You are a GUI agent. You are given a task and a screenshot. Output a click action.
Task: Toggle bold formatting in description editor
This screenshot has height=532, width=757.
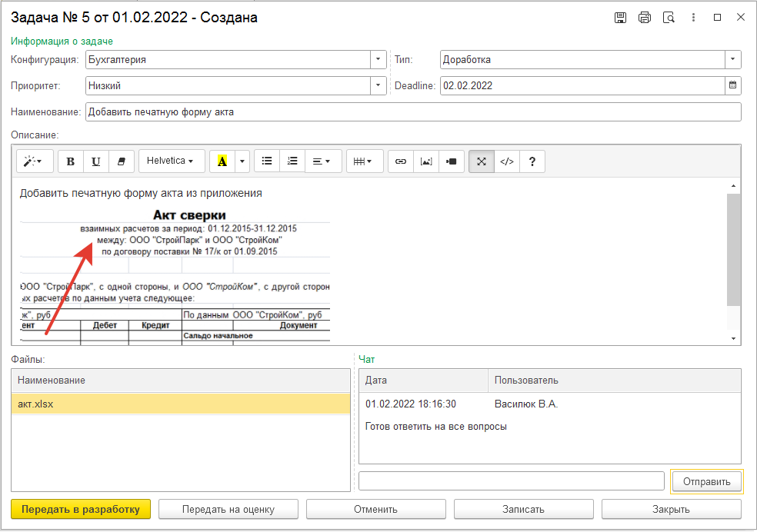coord(71,161)
